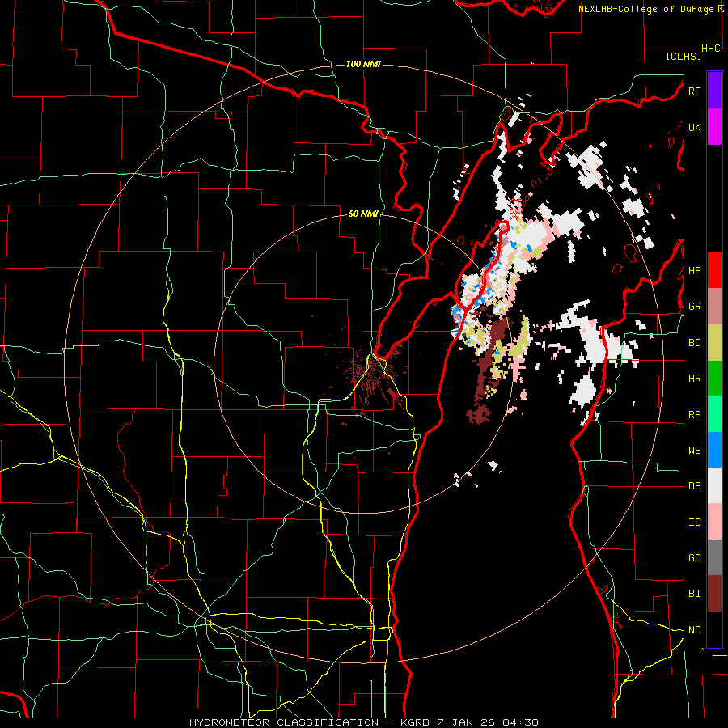Click the DS legend label
Screen dimensions: 728x728
(694, 486)
